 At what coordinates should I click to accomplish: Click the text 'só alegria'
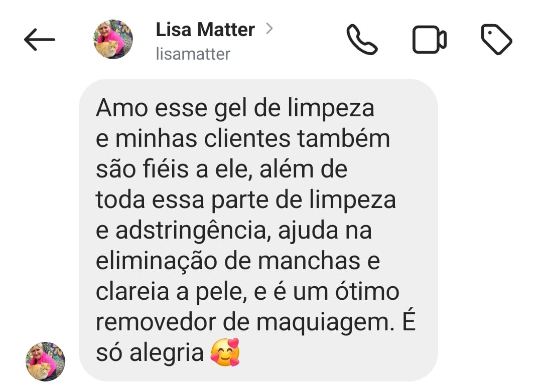pyautogui.click(x=150, y=353)
